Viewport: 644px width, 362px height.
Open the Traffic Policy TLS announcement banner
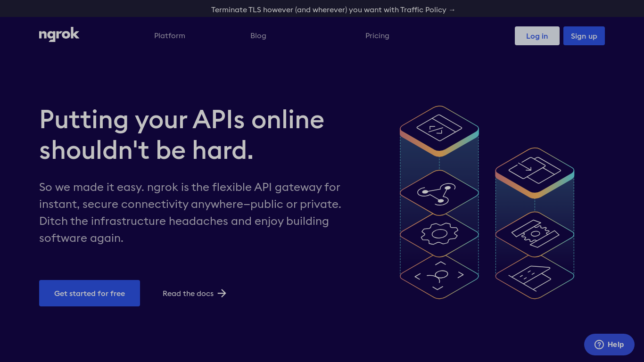pos(333,9)
